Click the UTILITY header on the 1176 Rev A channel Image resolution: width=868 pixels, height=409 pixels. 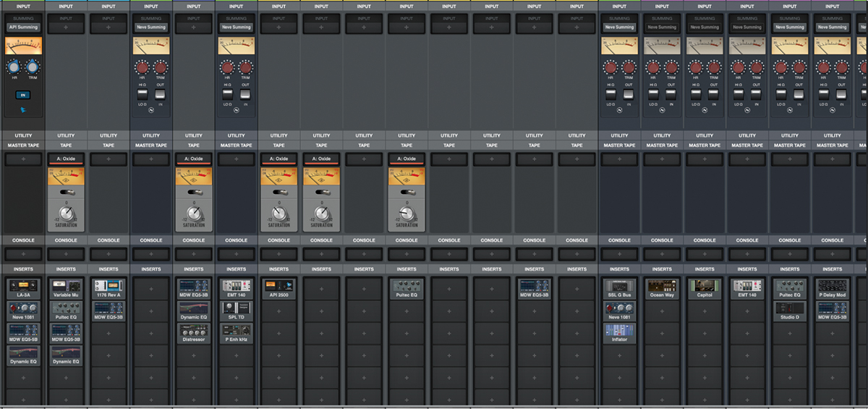pyautogui.click(x=109, y=135)
